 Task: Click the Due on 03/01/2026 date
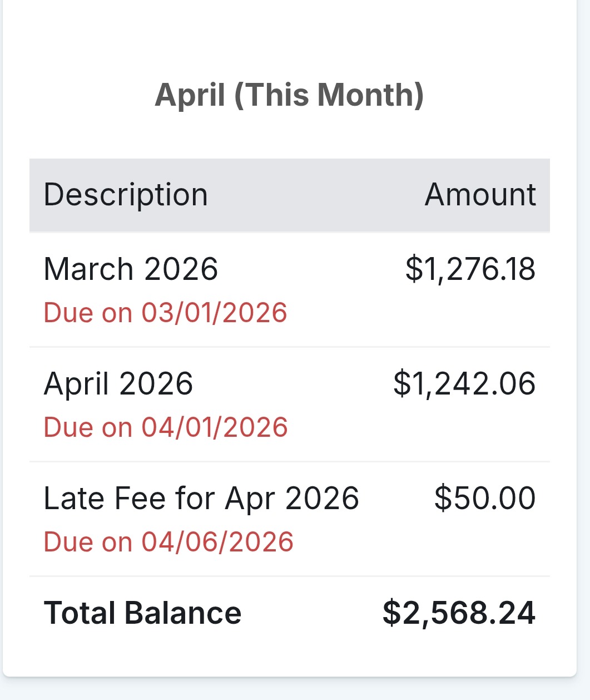[x=165, y=313]
